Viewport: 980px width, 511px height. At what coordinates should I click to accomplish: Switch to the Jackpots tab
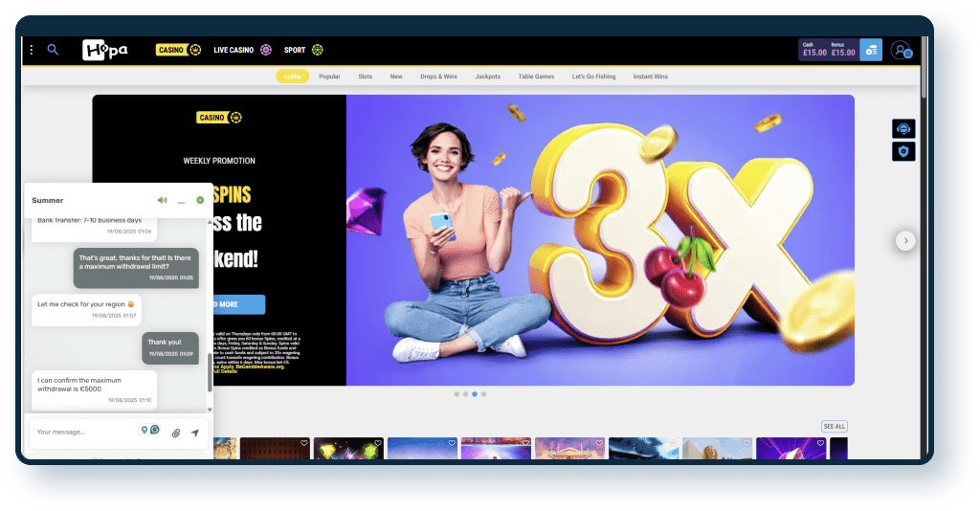click(487, 77)
